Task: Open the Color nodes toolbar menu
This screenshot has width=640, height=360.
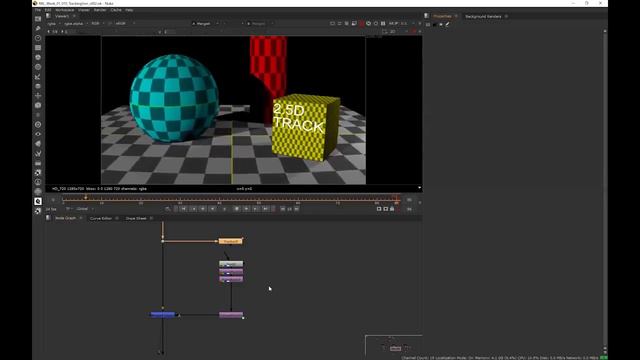Action: (38, 57)
